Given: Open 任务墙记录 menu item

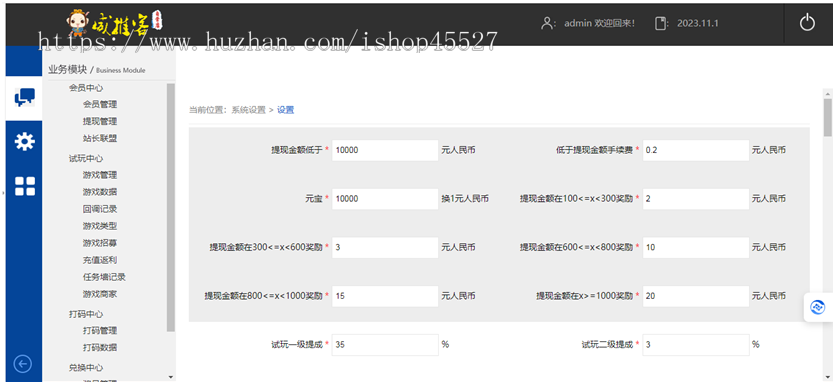Looking at the screenshot, I should 104,277.
